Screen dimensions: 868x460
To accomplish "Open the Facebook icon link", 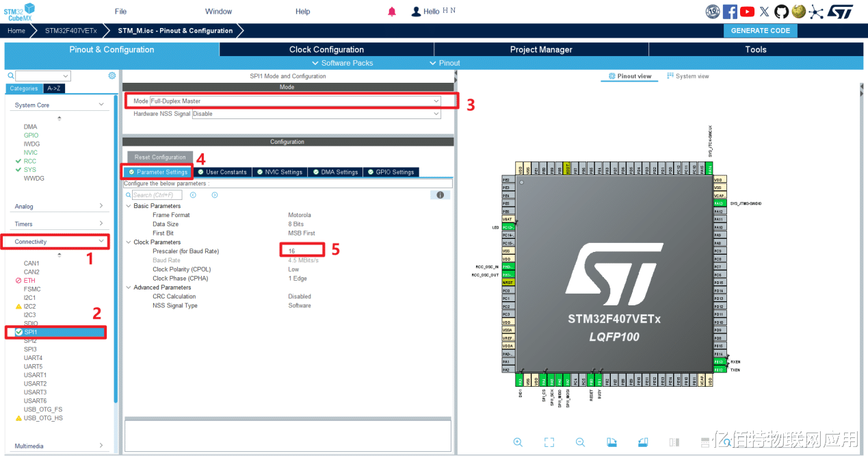I will 730,12.
